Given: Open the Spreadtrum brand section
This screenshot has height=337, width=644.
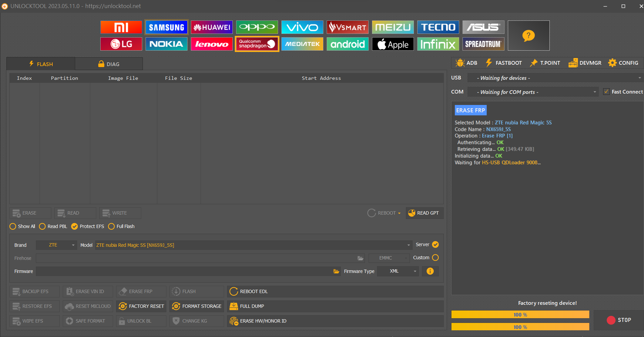Looking at the screenshot, I should [x=483, y=44].
